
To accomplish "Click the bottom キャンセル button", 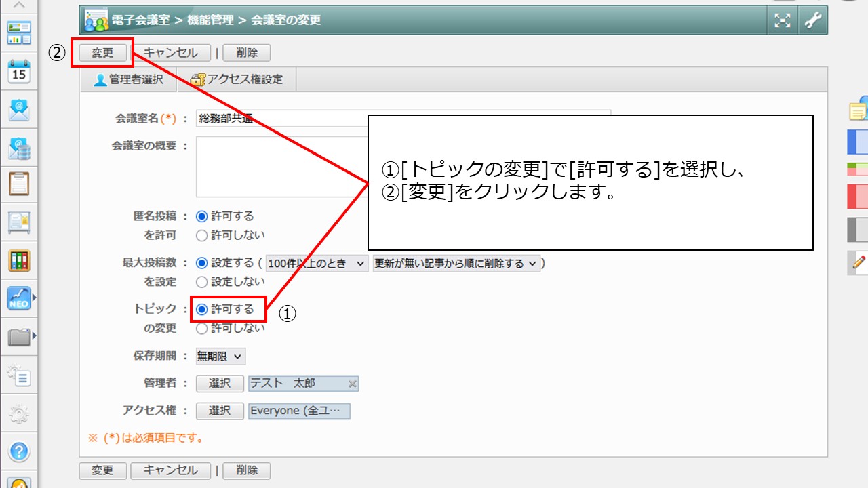I will (x=170, y=470).
